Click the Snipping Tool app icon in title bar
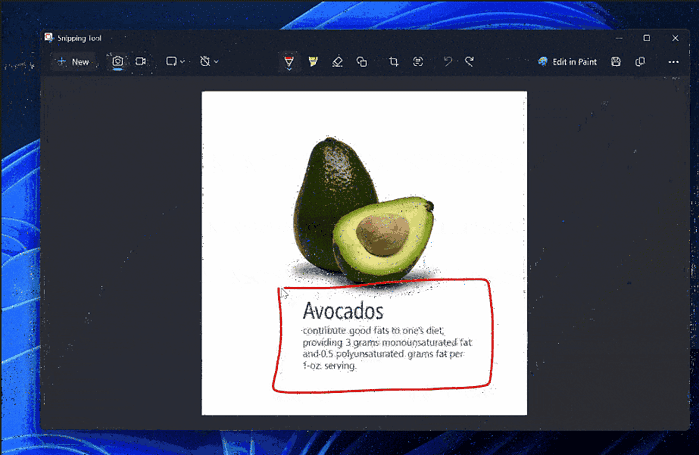The image size is (699, 455). point(49,38)
